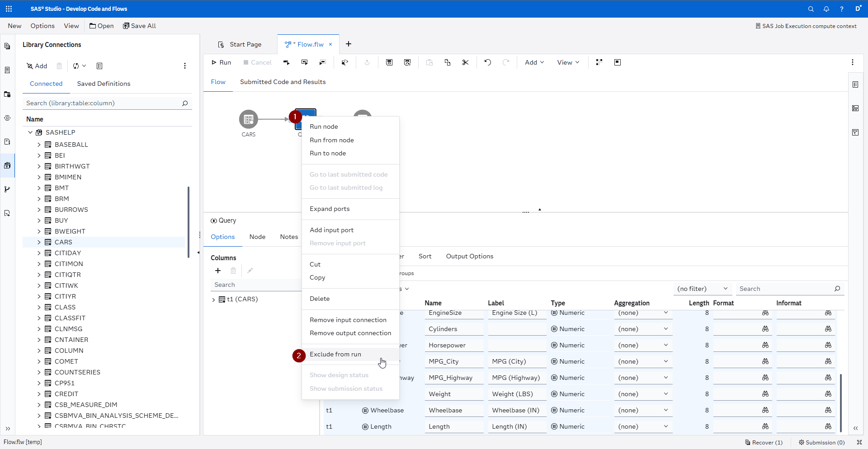
Task: Switch to Submitted Code and Results tab
Action: pyautogui.click(x=283, y=82)
